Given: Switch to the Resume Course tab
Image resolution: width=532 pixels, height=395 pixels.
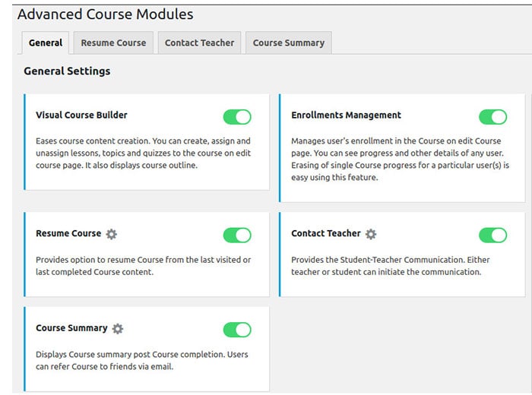Looking at the screenshot, I should (x=113, y=43).
